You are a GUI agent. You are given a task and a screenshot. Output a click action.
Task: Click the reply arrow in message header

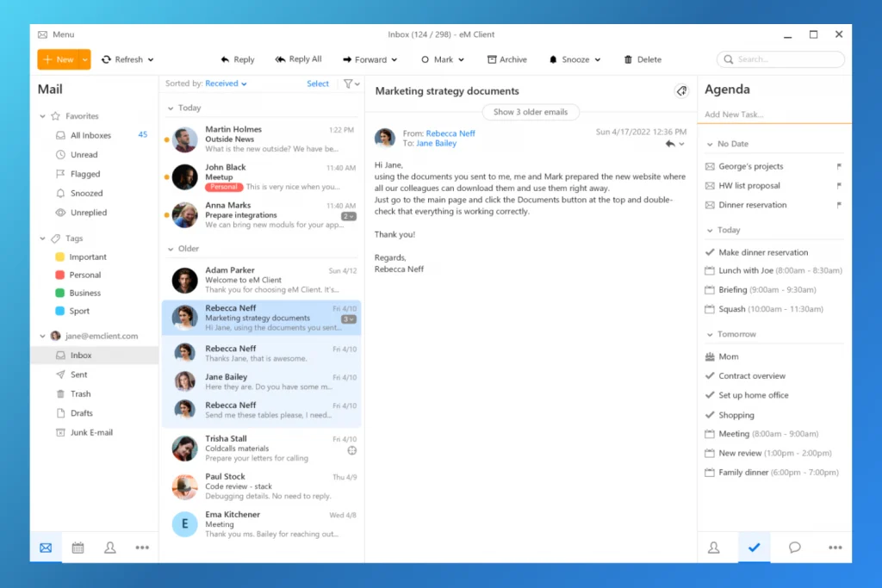tap(670, 144)
